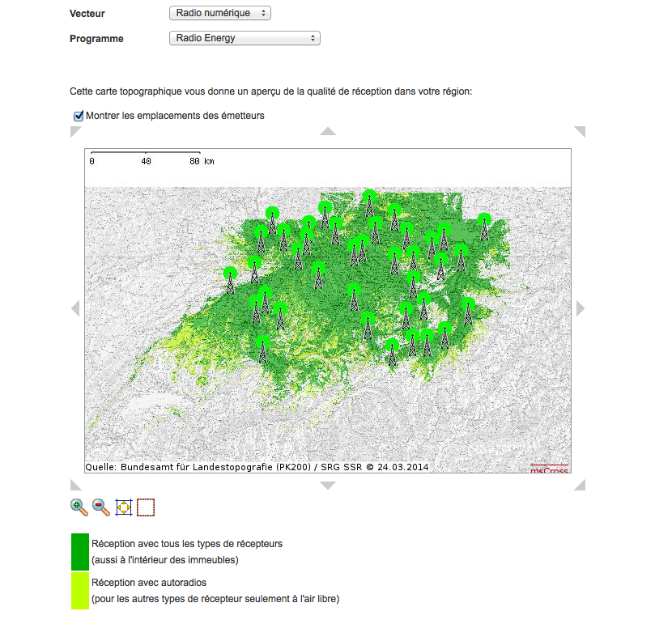Pan the map east with right arrow
672x624 pixels.
coord(580,308)
